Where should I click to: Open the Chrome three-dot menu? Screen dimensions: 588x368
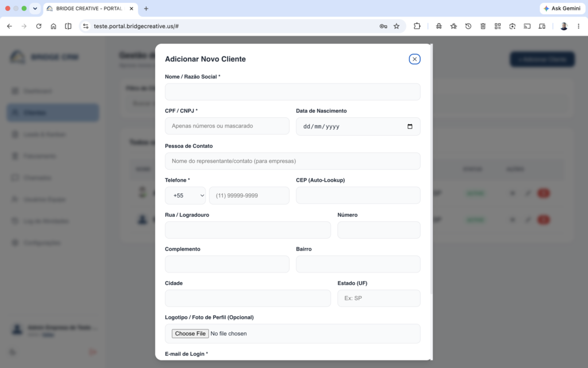(578, 26)
